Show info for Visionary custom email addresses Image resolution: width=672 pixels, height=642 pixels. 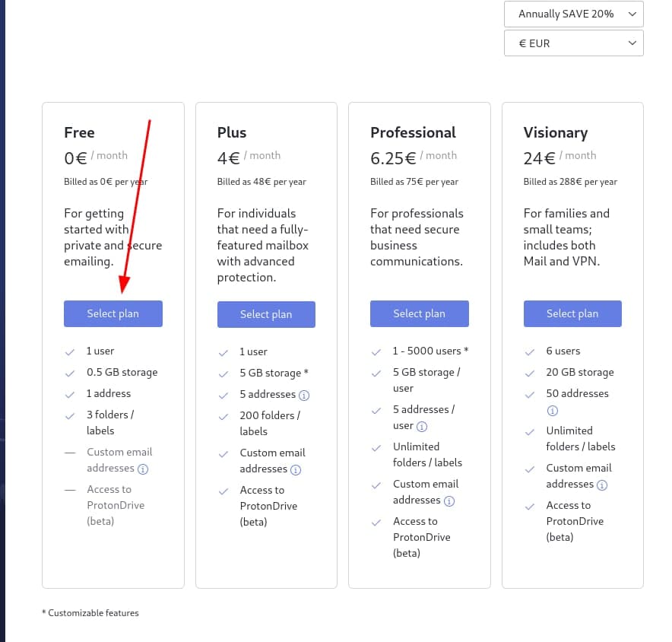pyautogui.click(x=602, y=485)
